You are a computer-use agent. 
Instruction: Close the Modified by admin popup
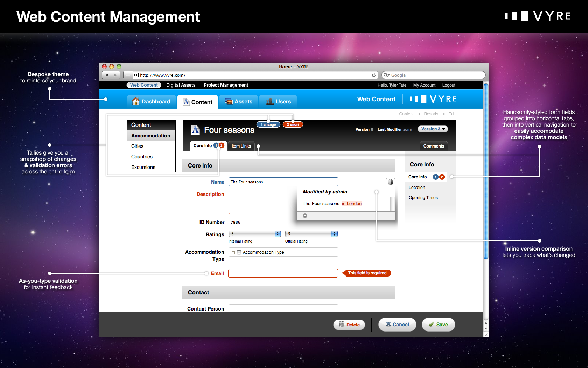click(x=305, y=216)
